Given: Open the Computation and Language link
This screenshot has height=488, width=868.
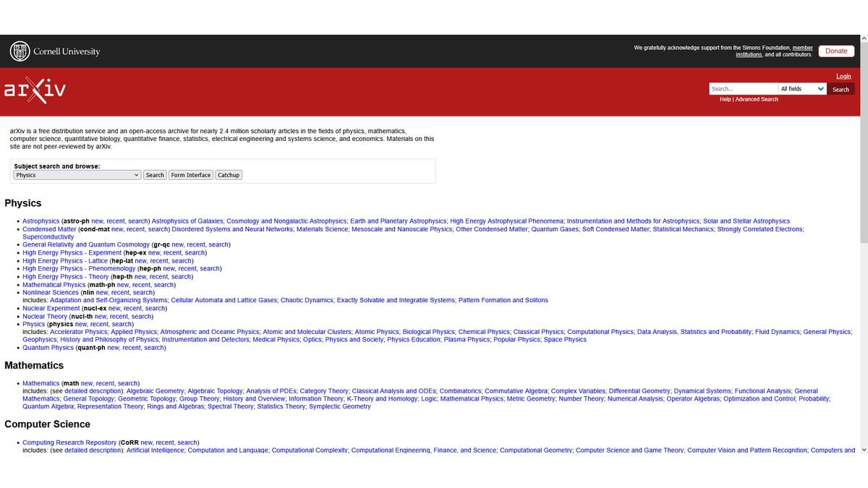Looking at the screenshot, I should (229, 450).
